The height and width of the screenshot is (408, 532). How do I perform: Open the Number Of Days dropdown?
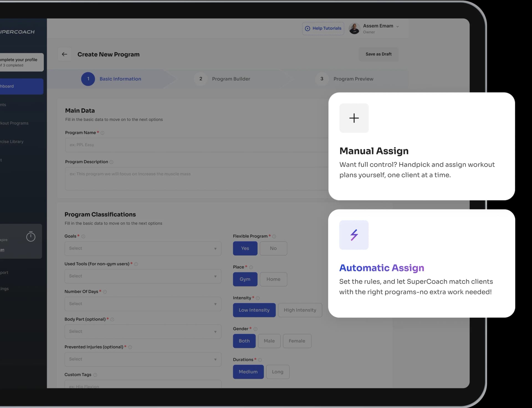point(143,304)
